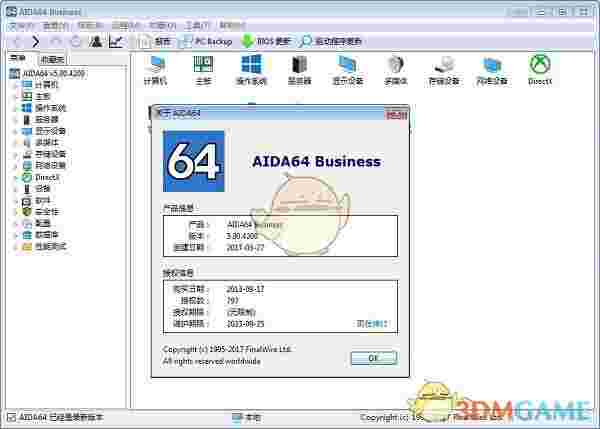
Task: Select DirectX in the left tree
Action: [41, 177]
